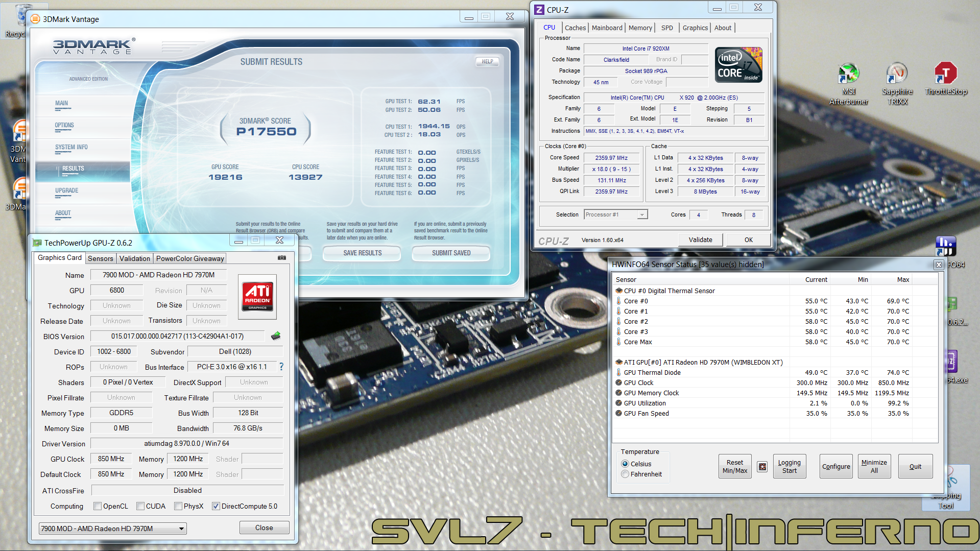980x551 pixels.
Task: Click ATI GPU[#0] sensor group icon
Action: [x=619, y=363]
